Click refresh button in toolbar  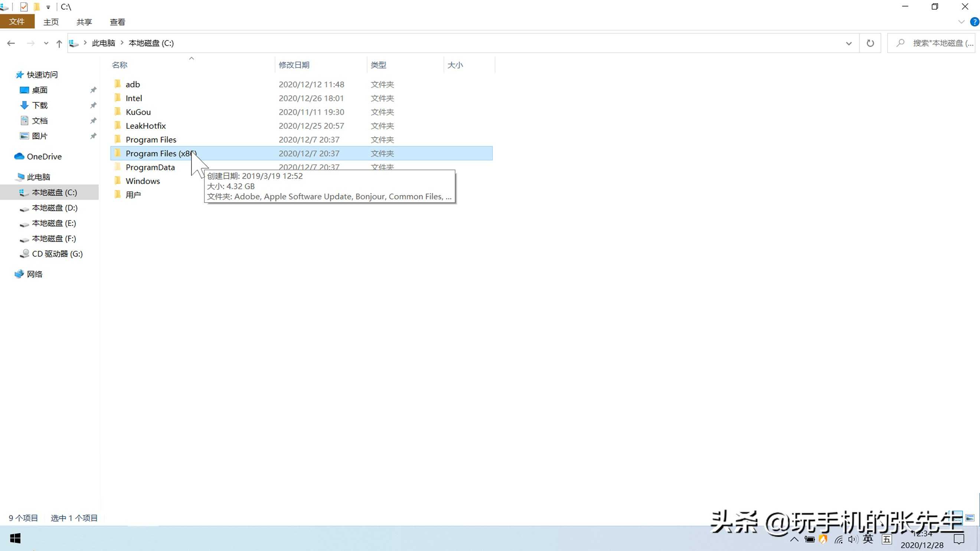click(870, 43)
